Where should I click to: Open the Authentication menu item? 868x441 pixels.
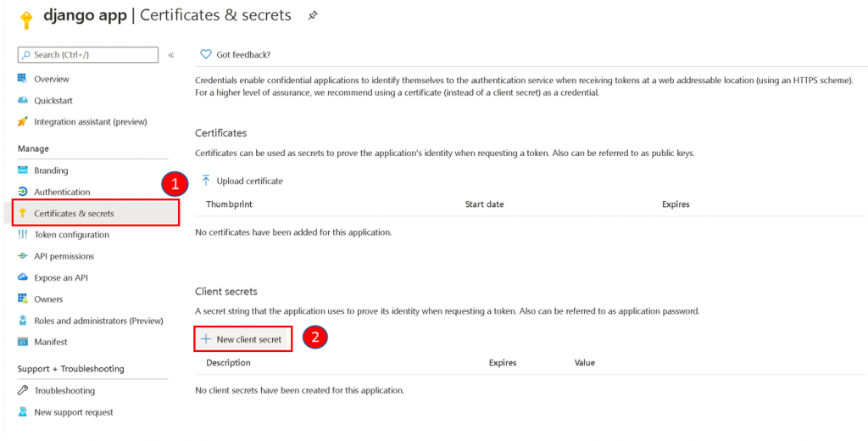pos(62,192)
